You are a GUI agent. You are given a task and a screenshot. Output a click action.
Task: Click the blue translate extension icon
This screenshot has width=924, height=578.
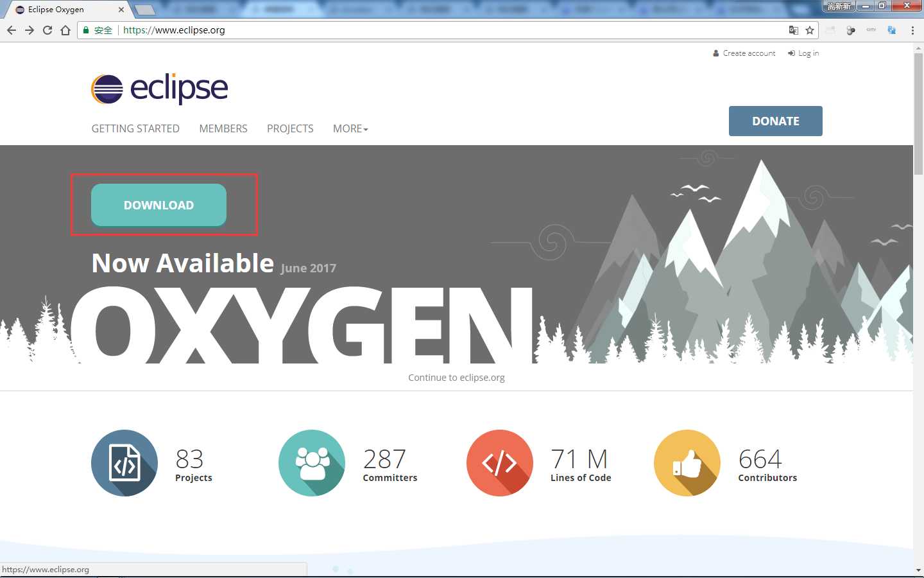(891, 30)
